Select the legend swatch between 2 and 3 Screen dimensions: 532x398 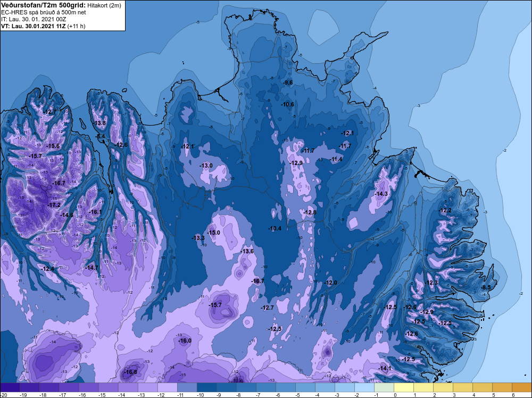pos(443,387)
